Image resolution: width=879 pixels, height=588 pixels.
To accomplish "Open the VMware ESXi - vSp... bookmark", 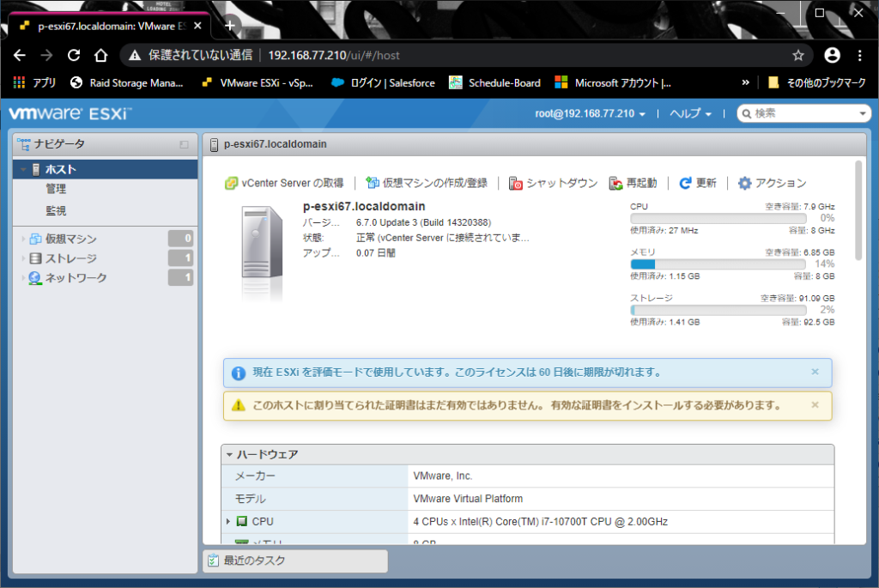I will pos(258,83).
